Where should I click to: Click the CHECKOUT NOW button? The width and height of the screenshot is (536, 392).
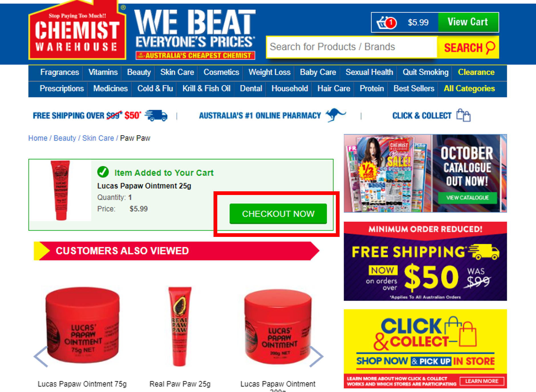(x=278, y=214)
